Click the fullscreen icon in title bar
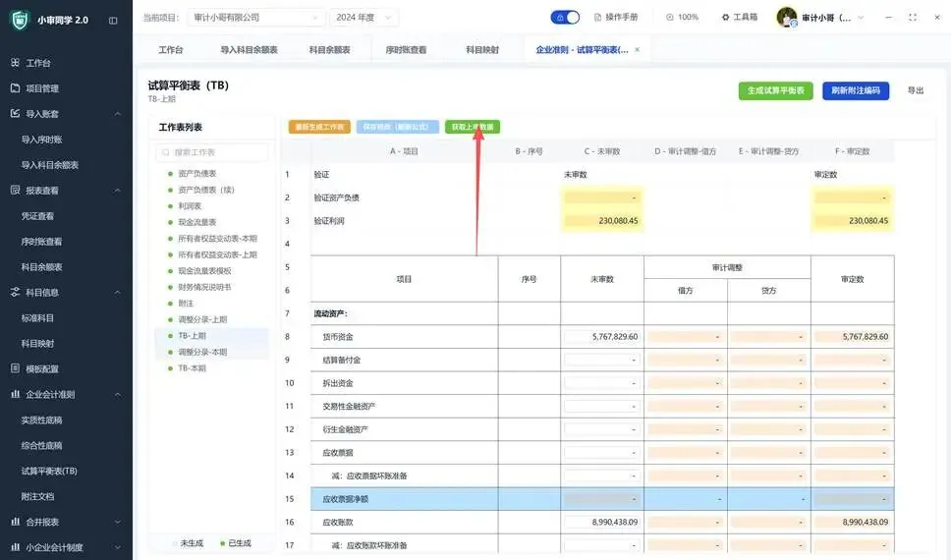Image resolution: width=951 pixels, height=560 pixels. pyautogui.click(x=912, y=18)
